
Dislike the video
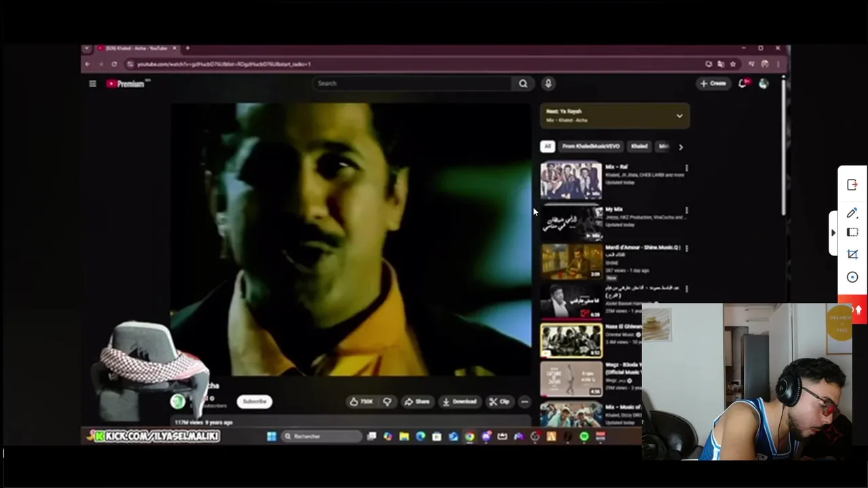(x=387, y=401)
